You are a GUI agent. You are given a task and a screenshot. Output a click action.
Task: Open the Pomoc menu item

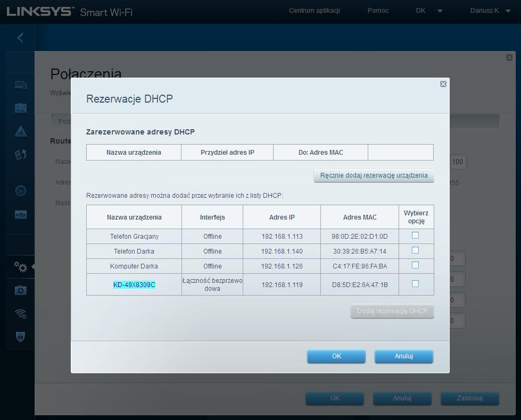click(377, 10)
